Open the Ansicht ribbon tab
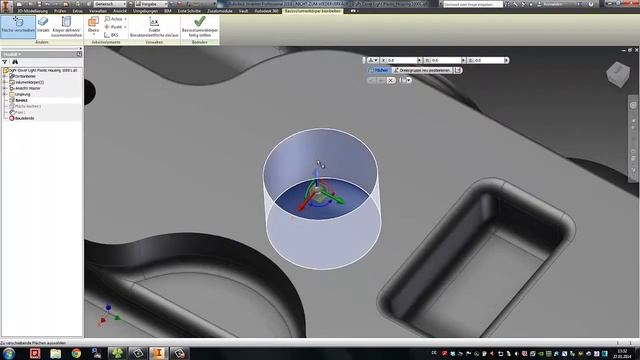This screenshot has width=640, height=360. [x=120, y=11]
